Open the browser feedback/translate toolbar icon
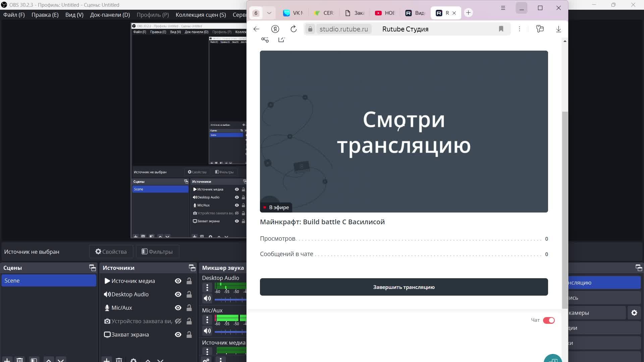 [540, 29]
